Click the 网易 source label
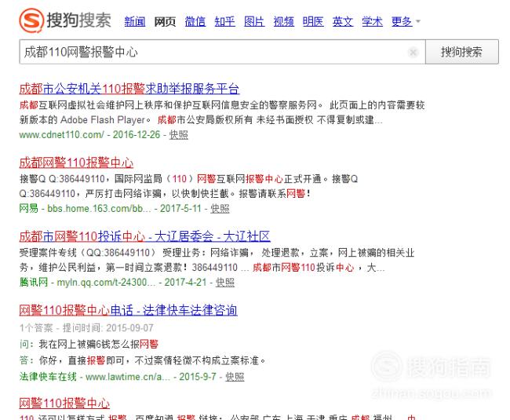 28,209
